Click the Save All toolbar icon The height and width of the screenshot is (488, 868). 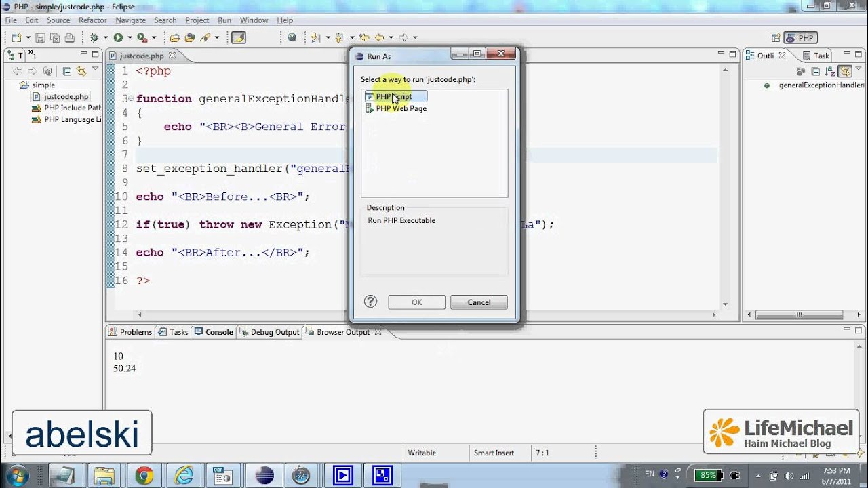[x=54, y=38]
